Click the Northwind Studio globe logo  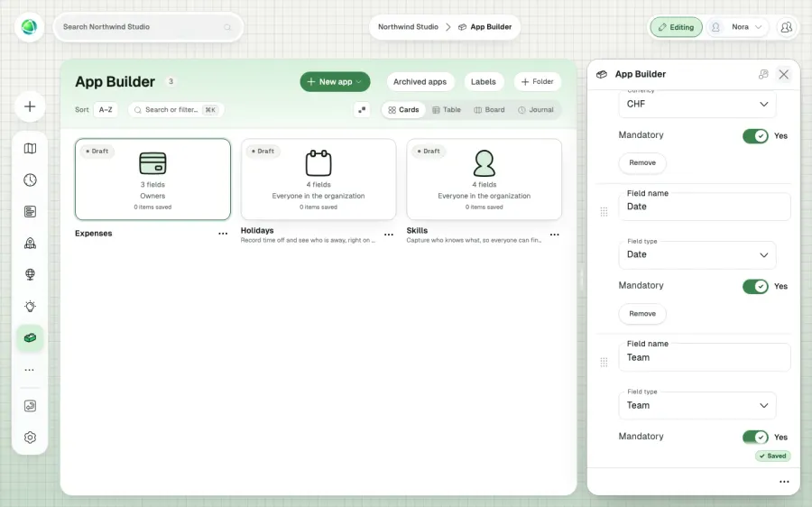pos(30,27)
